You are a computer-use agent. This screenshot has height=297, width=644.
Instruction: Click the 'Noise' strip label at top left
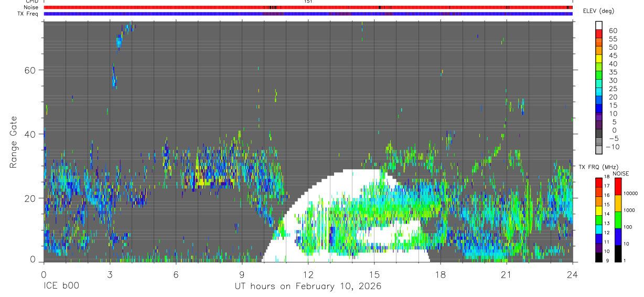(x=30, y=7)
